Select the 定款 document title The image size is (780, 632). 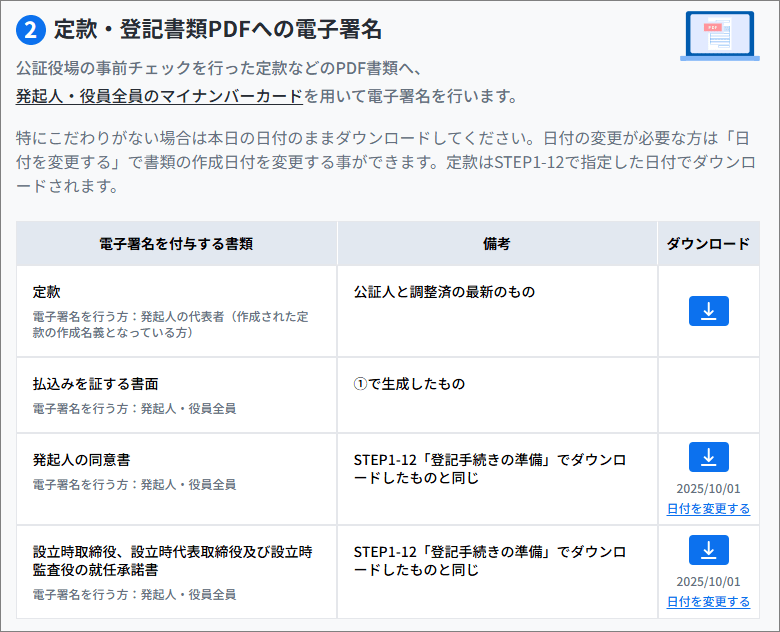[x=47, y=292]
